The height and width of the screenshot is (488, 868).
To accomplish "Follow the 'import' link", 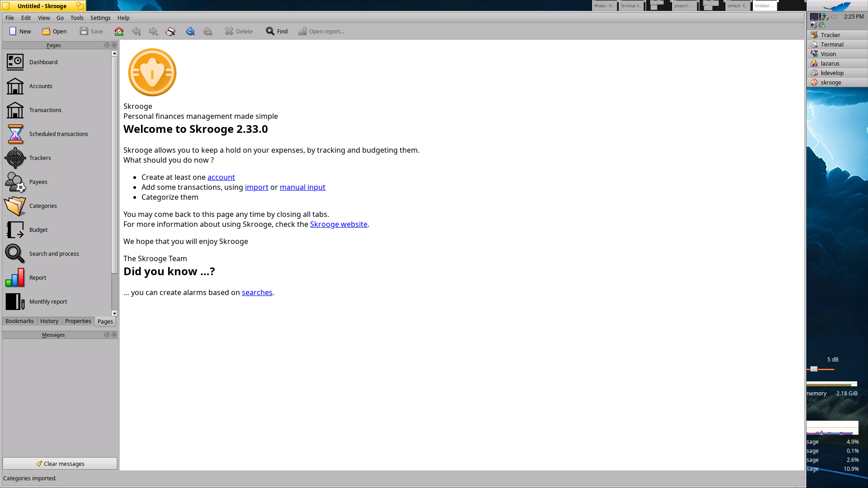I will click(256, 187).
